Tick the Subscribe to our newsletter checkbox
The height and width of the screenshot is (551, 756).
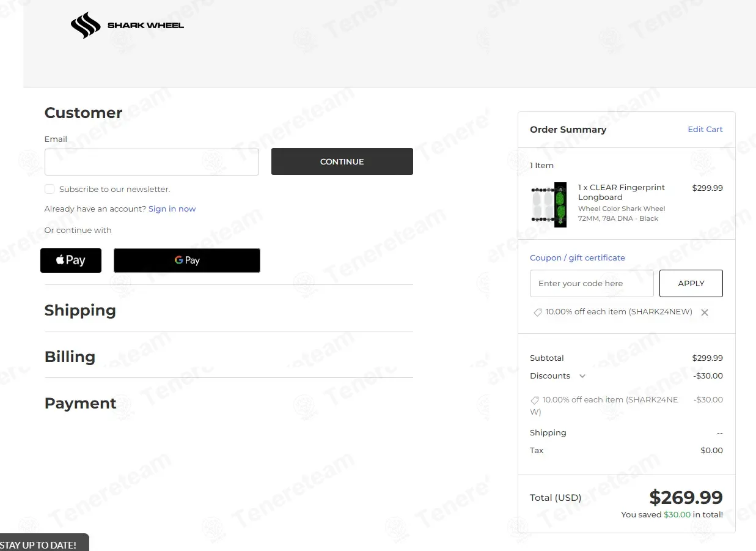pyautogui.click(x=50, y=189)
